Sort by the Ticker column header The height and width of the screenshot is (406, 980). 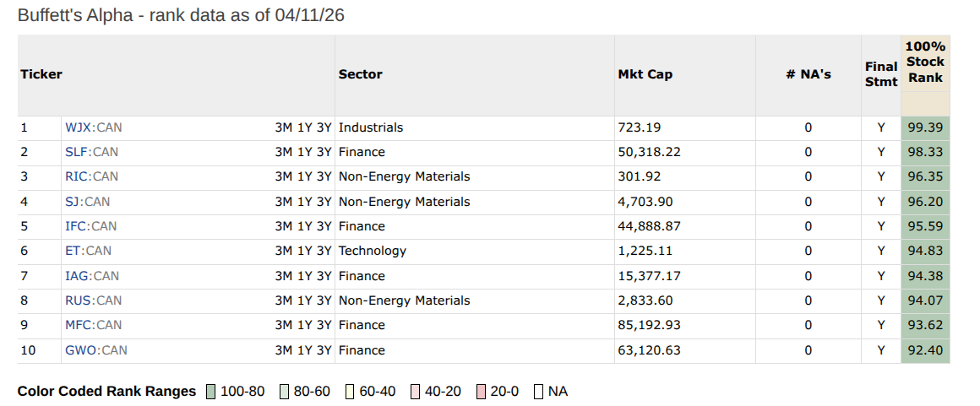41,74
